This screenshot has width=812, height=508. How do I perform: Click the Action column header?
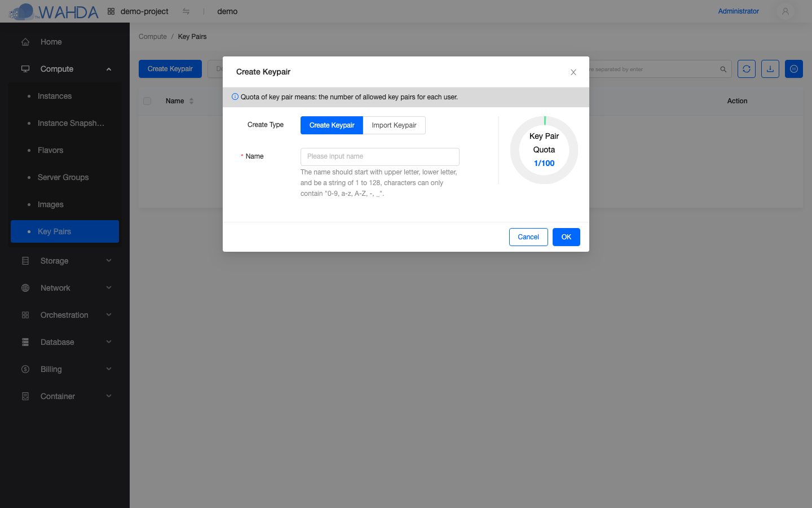coord(737,101)
